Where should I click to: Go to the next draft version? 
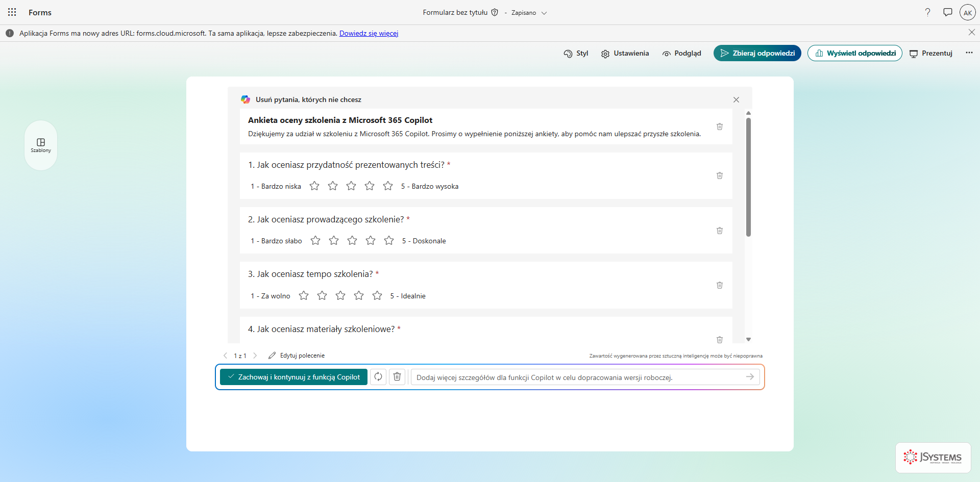tap(255, 356)
